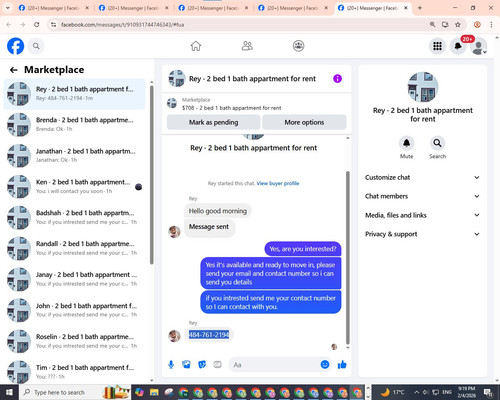
Task: Open the Friends icon in the top navigation
Action: [247, 46]
